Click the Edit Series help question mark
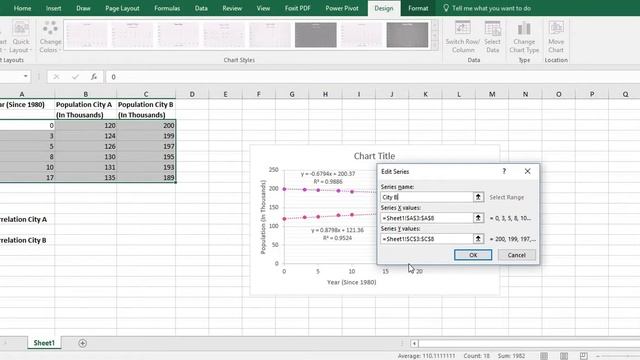The height and width of the screenshot is (360, 640). click(504, 171)
